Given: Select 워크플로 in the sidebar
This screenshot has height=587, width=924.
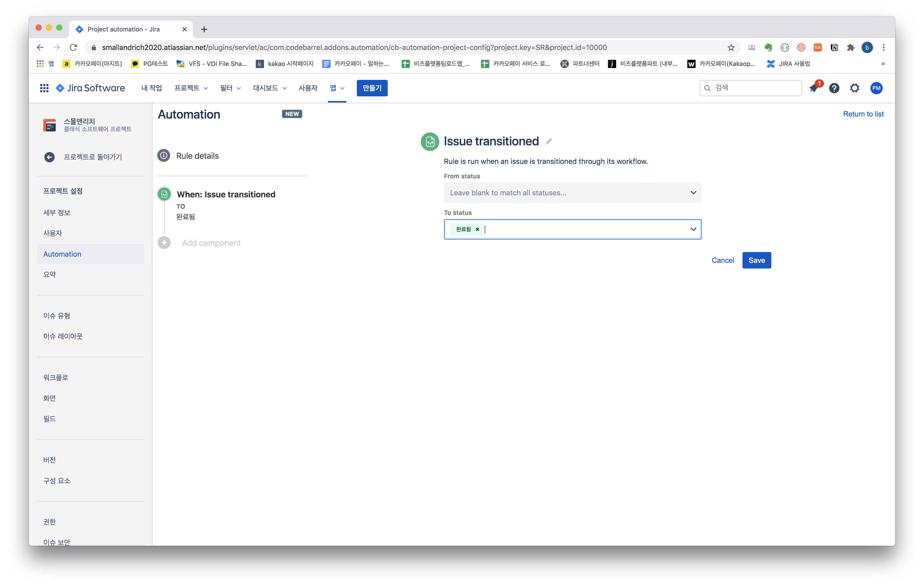Looking at the screenshot, I should click(x=56, y=378).
